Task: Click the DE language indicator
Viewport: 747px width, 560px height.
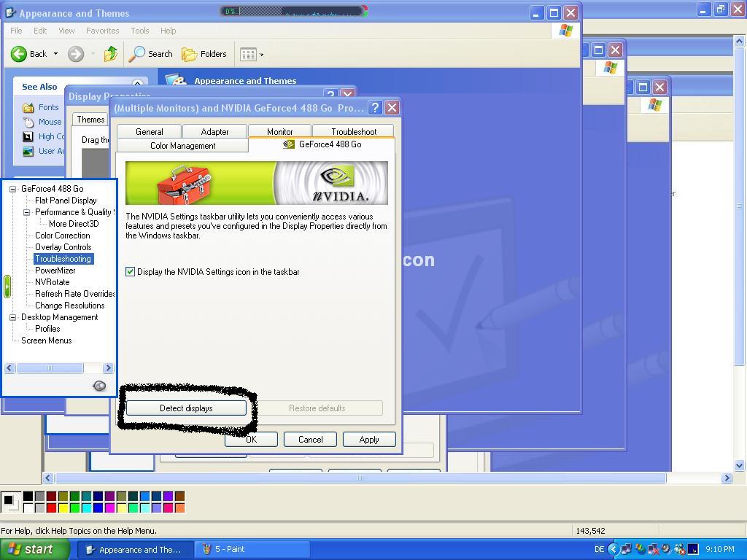Action: pos(600,549)
